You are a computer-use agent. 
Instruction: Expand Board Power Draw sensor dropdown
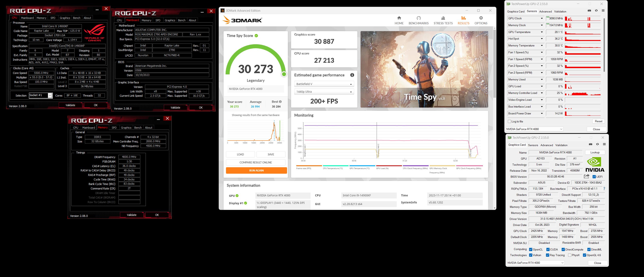coord(542,113)
